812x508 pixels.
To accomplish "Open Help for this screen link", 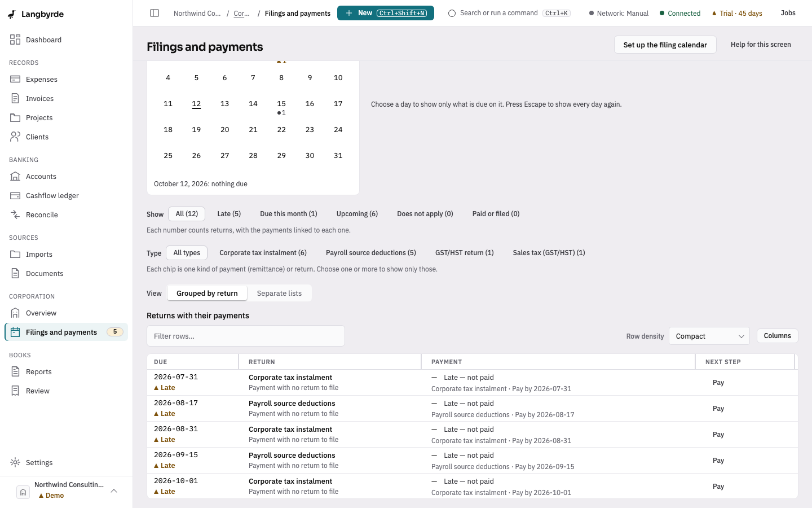I will 761,45.
